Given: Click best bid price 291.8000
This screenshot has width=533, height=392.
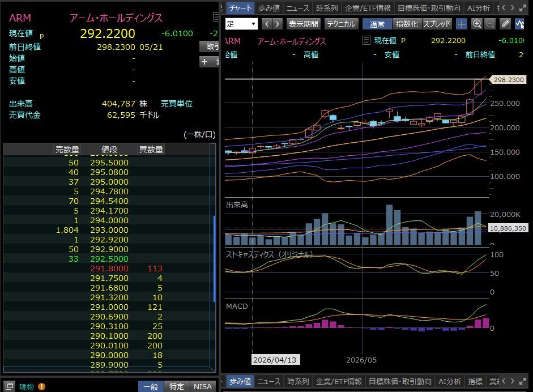Looking at the screenshot, I should point(109,269).
